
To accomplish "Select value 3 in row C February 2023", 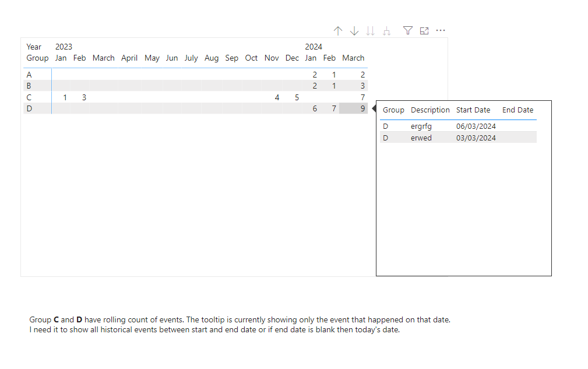I will pos(84,97).
